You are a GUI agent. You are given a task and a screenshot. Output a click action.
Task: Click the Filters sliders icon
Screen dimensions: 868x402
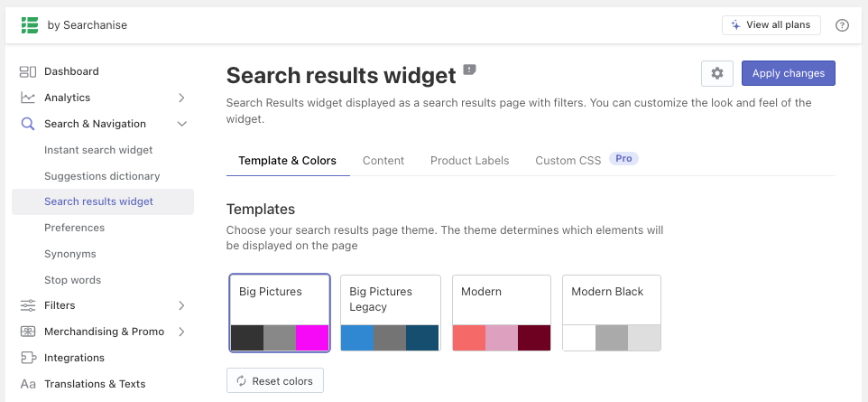(x=28, y=305)
